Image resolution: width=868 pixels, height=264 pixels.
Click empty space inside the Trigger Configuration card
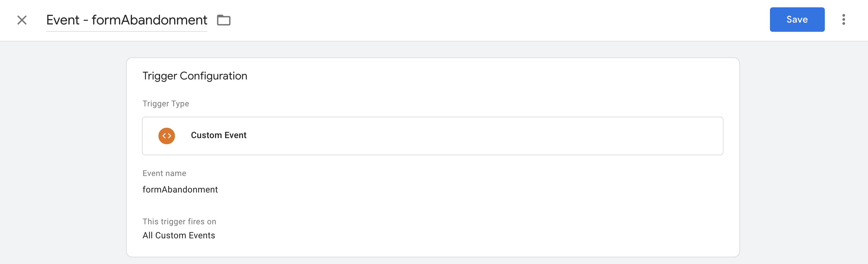click(x=472, y=202)
